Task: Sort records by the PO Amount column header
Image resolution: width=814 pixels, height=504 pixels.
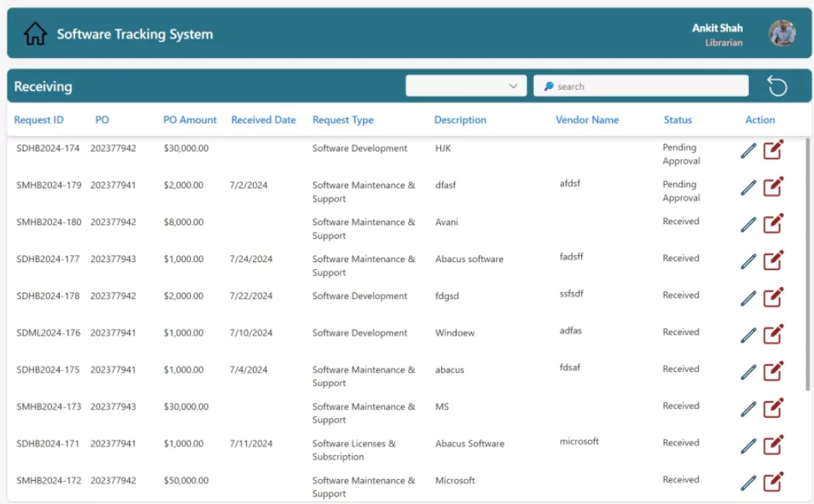Action: (190, 120)
